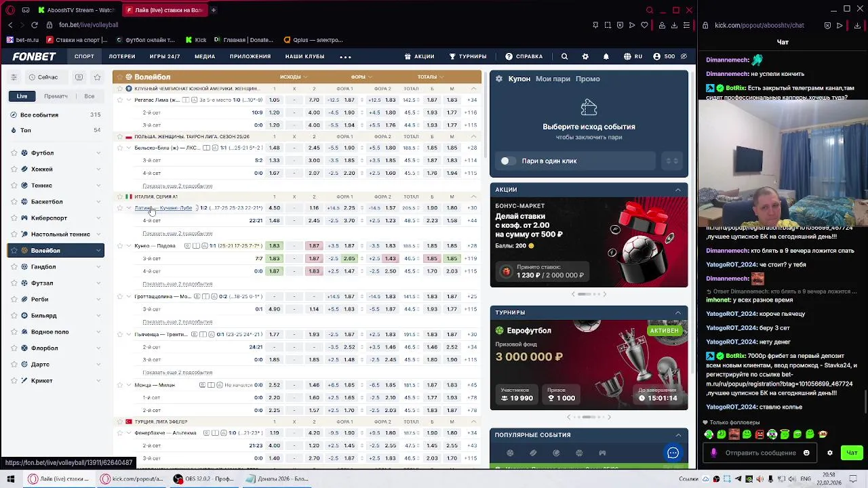Open the site search magnifier icon

[564, 56]
